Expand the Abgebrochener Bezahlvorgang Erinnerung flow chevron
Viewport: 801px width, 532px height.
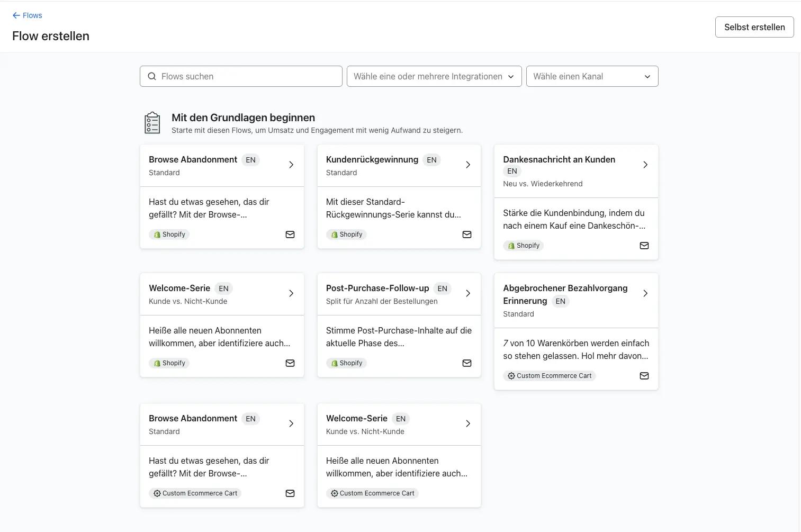point(645,293)
